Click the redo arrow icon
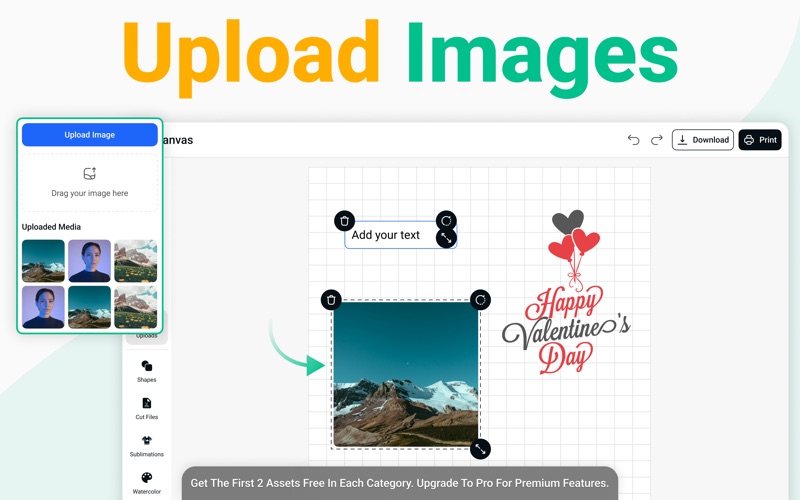800x500 pixels. point(657,140)
